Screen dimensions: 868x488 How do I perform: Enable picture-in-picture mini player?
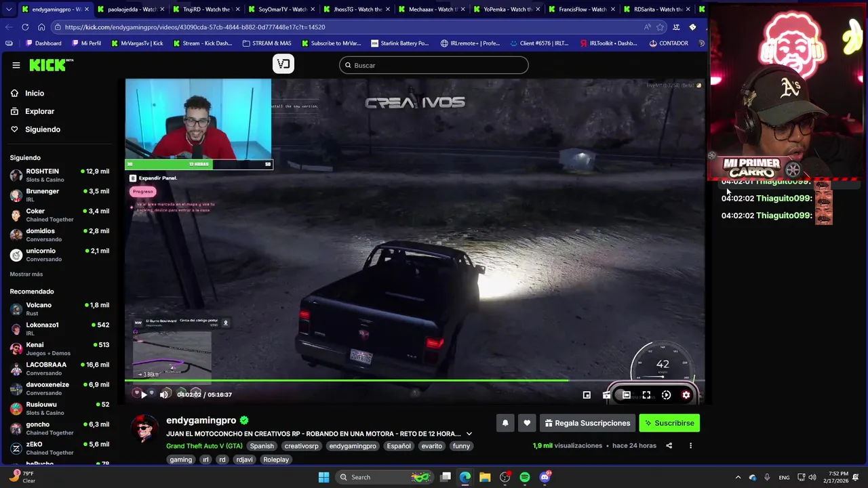pyautogui.click(x=587, y=395)
